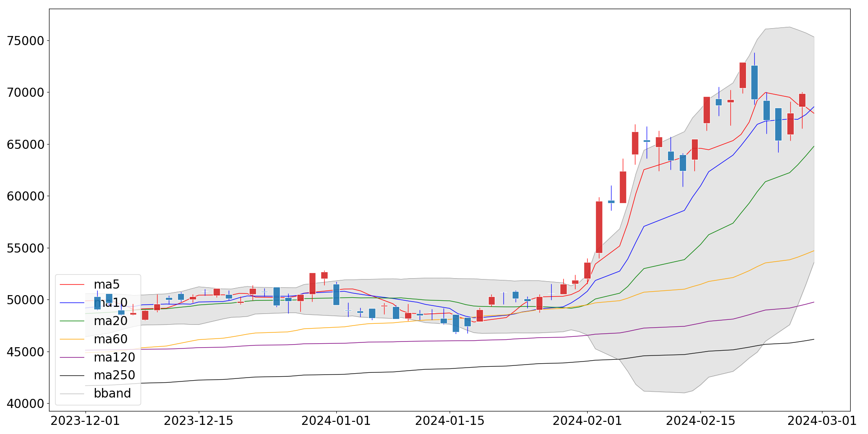Click the ma5 legend label
The width and height of the screenshot is (868, 434).
[x=107, y=285]
